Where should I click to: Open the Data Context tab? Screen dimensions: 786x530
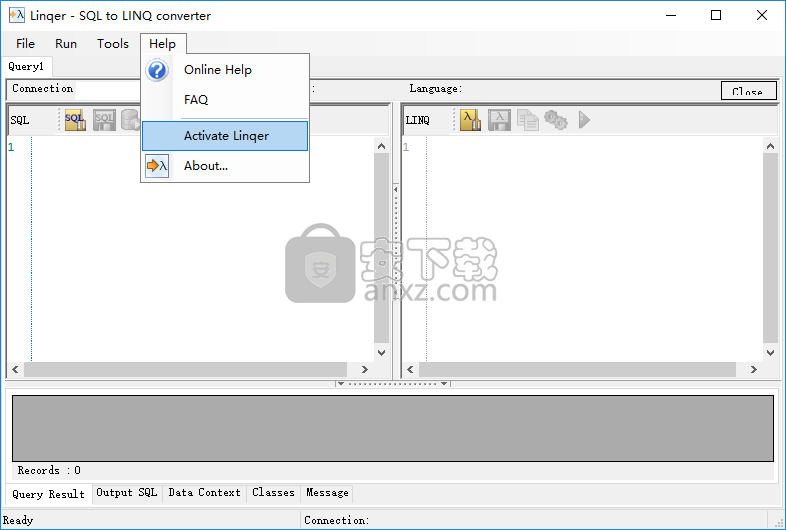pos(205,493)
